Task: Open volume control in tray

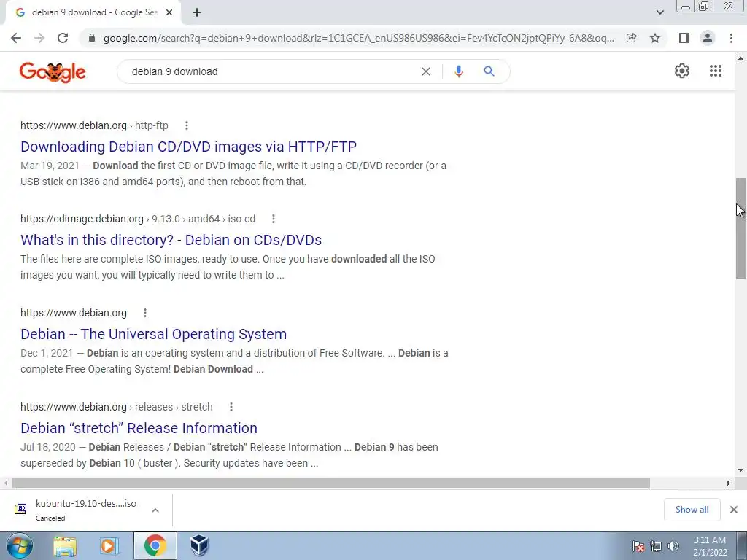Action: 673,546
